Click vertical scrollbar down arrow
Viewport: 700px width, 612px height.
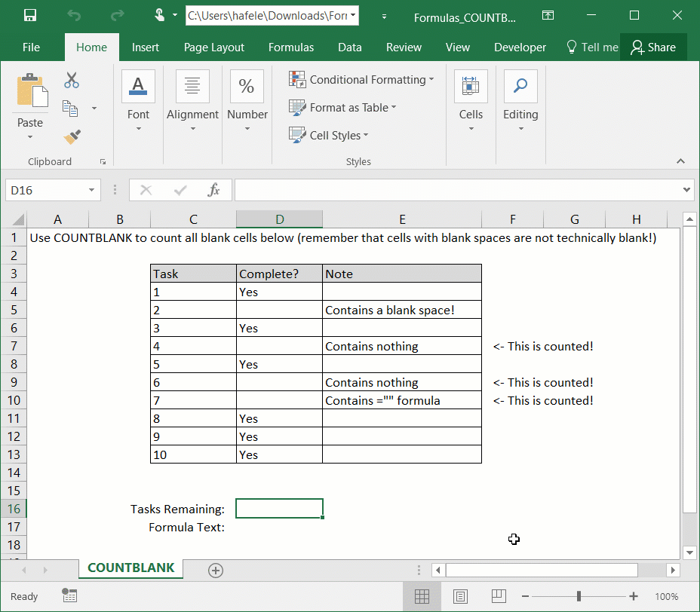pyautogui.click(x=689, y=552)
